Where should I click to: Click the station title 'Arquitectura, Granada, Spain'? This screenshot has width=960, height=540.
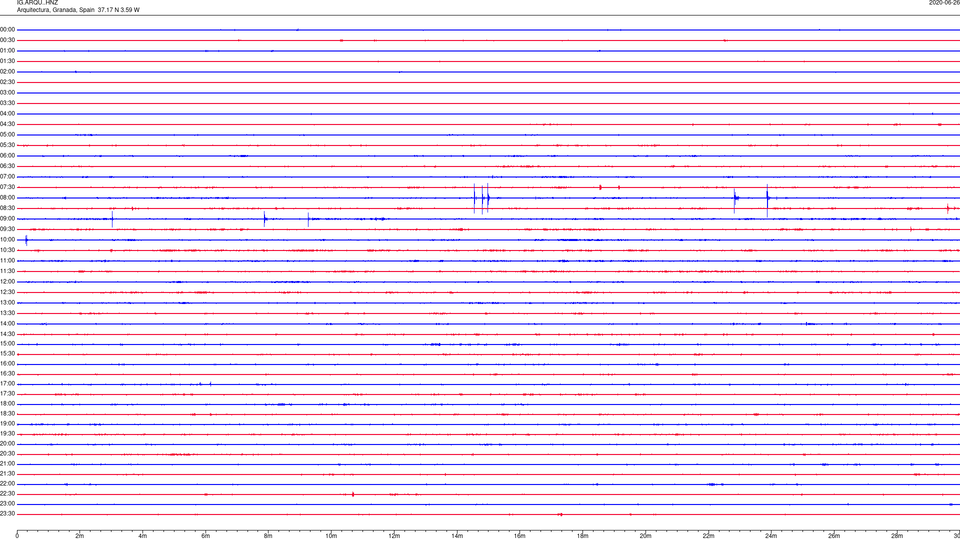tap(56, 10)
